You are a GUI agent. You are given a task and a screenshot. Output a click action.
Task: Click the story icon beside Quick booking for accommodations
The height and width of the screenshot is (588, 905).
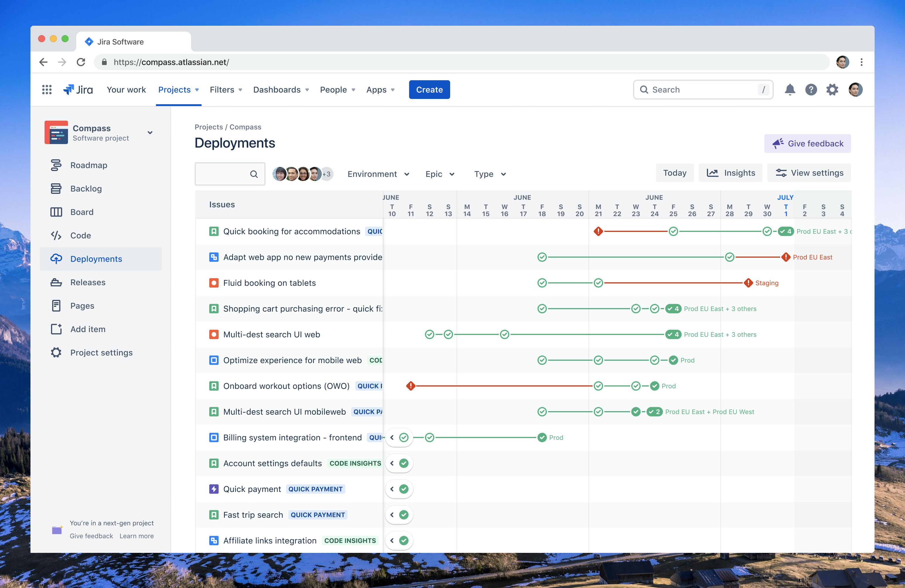tap(214, 231)
